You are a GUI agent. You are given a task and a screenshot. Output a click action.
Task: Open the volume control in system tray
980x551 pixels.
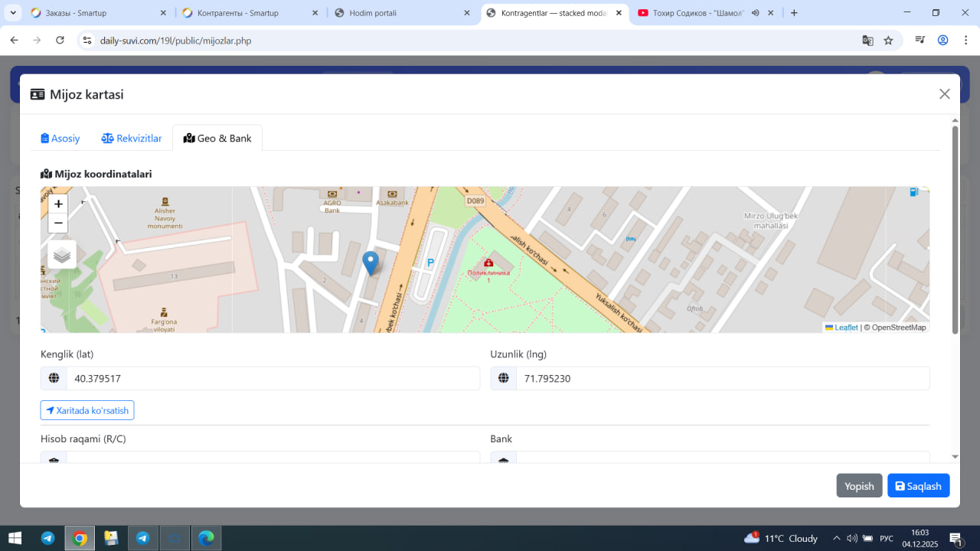click(x=851, y=538)
